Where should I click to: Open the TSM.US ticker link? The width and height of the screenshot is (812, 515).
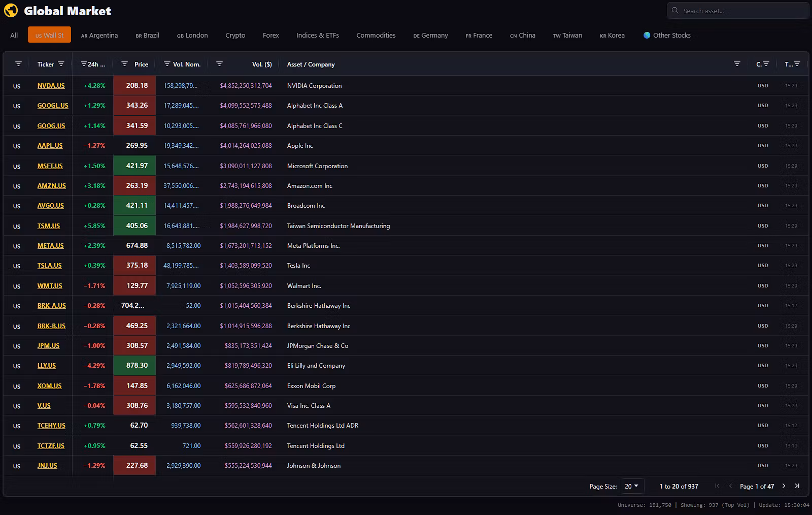pos(49,226)
